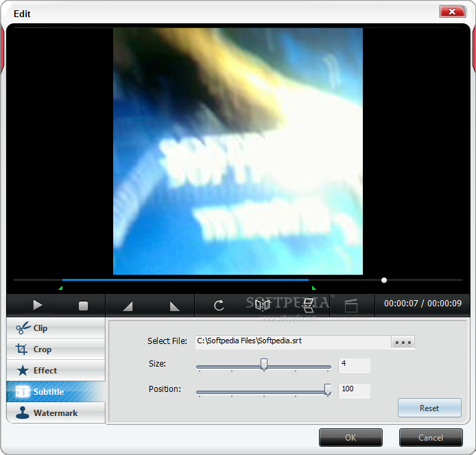The image size is (476, 455).
Task: Click the 00:00:07 / 00:00:09 time display
Action: (x=423, y=304)
